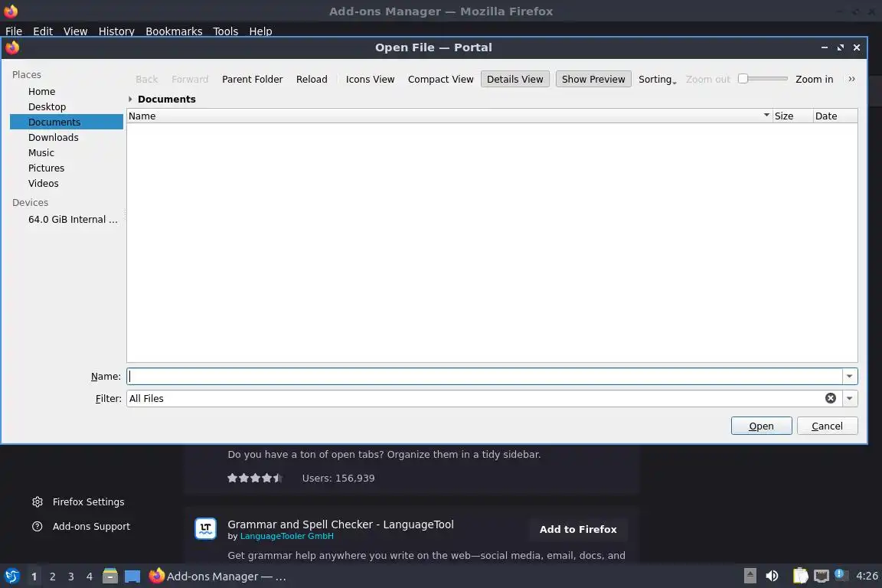Open the Tools menu in Firefox
The image size is (882, 588).
click(x=226, y=31)
